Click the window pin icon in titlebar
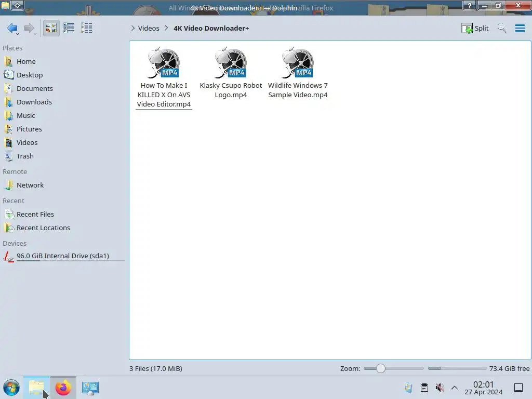Image resolution: width=532 pixels, height=399 pixels. (x=18, y=5)
